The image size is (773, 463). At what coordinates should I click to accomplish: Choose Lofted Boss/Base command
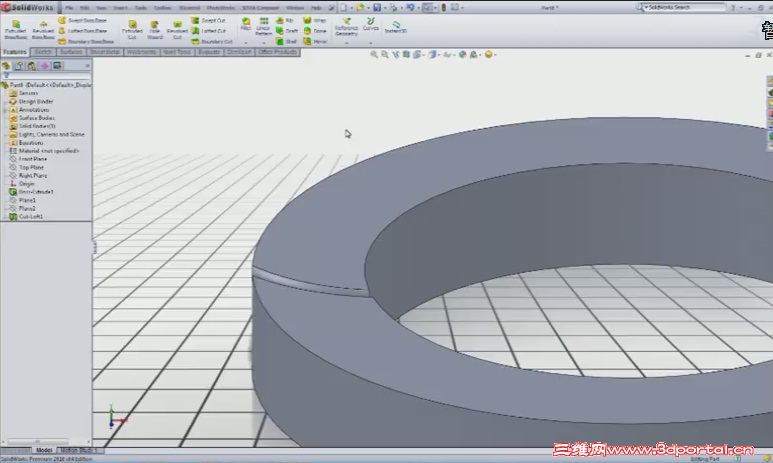pyautogui.click(x=82, y=31)
